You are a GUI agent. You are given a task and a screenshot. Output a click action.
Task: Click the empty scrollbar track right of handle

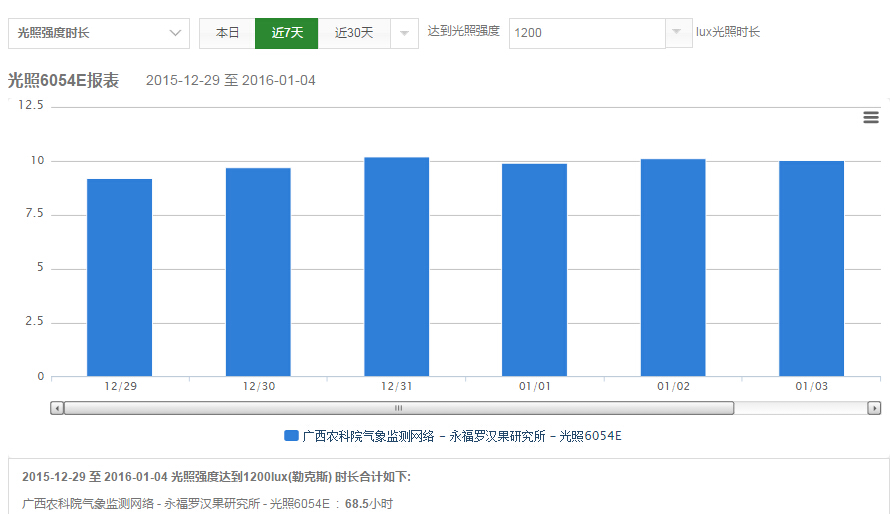[x=800, y=408]
